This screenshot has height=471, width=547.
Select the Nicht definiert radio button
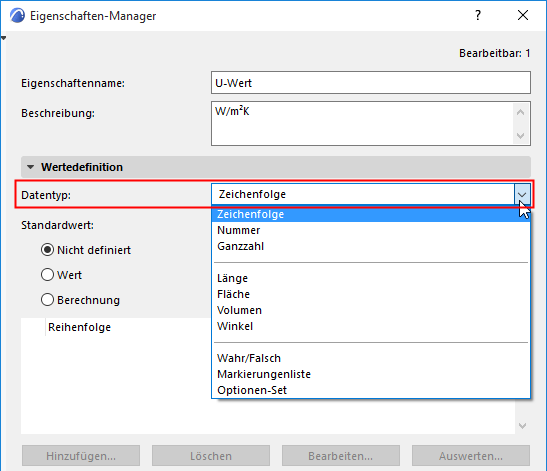(x=47, y=250)
